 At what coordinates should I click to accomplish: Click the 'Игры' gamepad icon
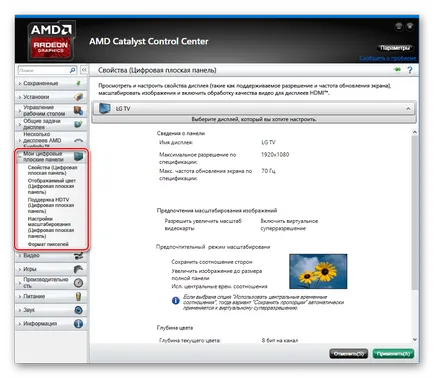(78, 269)
